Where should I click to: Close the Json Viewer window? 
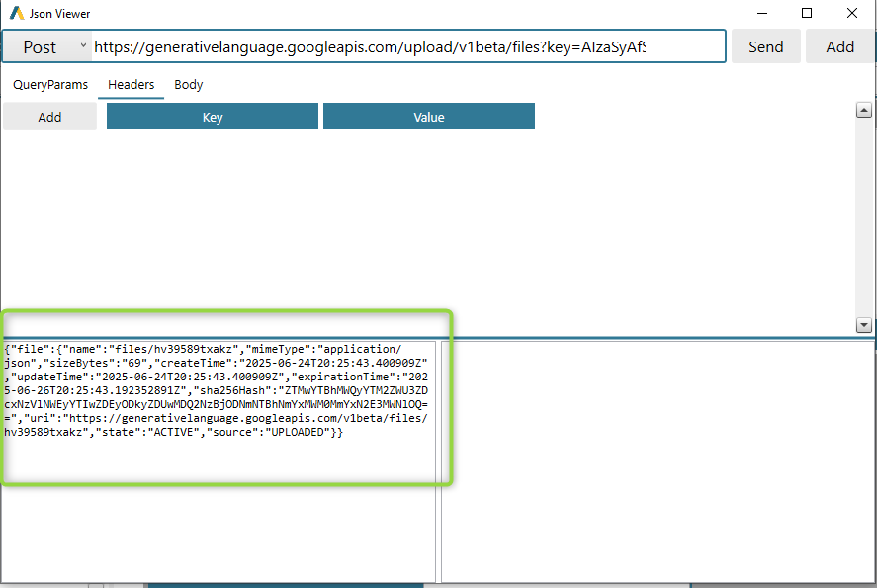852,13
